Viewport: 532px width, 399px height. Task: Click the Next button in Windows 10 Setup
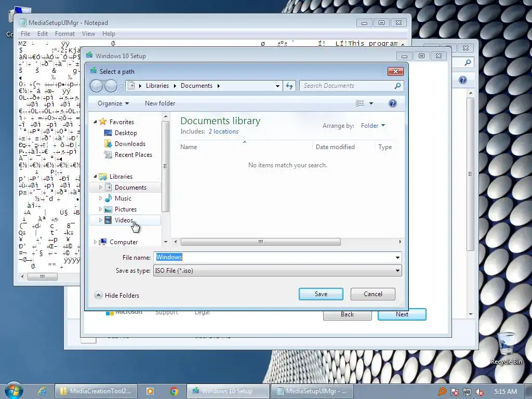(x=402, y=314)
